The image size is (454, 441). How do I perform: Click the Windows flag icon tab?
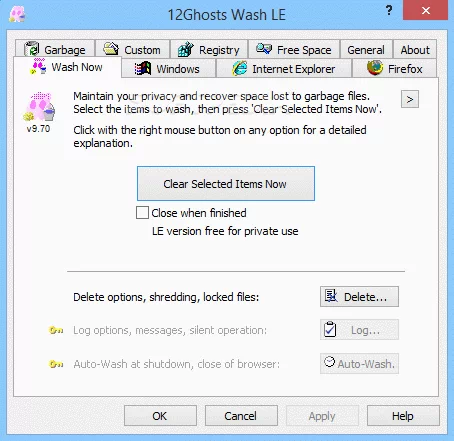pos(142,68)
